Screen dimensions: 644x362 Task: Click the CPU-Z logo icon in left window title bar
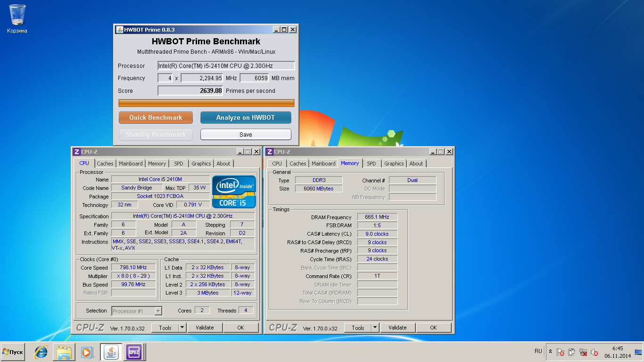(76, 151)
